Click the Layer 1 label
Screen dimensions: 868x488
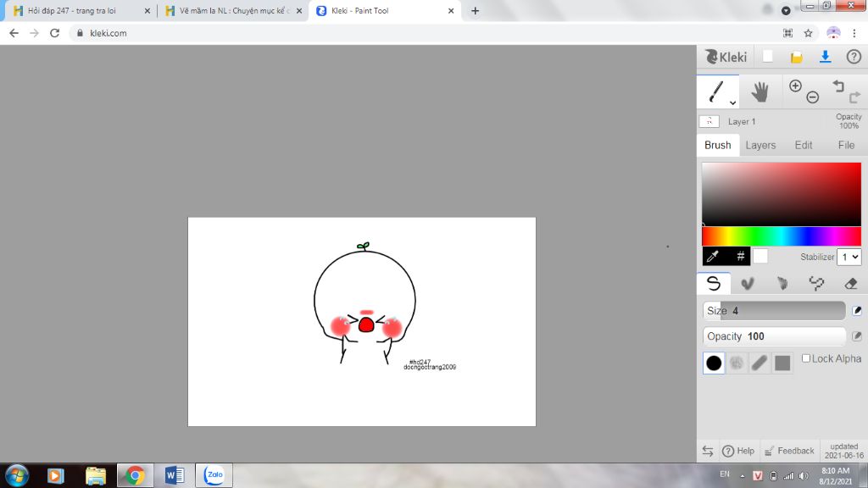click(741, 122)
